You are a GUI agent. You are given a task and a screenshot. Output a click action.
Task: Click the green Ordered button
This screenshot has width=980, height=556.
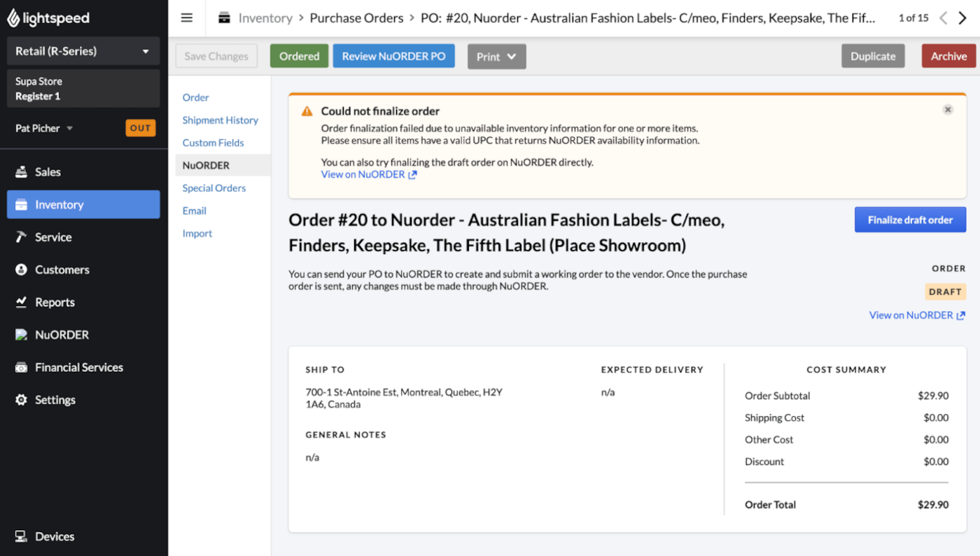(299, 56)
